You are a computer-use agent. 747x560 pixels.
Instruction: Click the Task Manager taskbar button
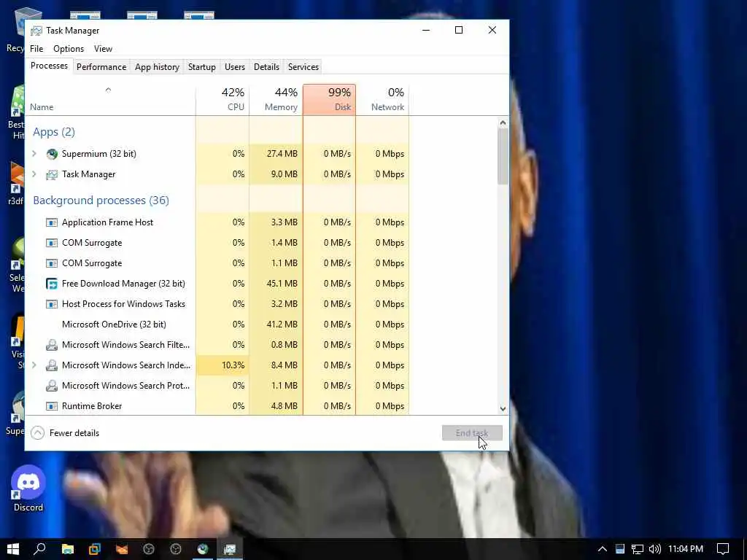pyautogui.click(x=230, y=549)
